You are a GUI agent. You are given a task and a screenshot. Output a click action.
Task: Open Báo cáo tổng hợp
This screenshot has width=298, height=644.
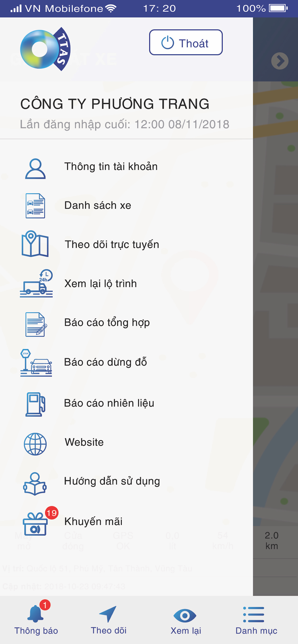pos(107,323)
